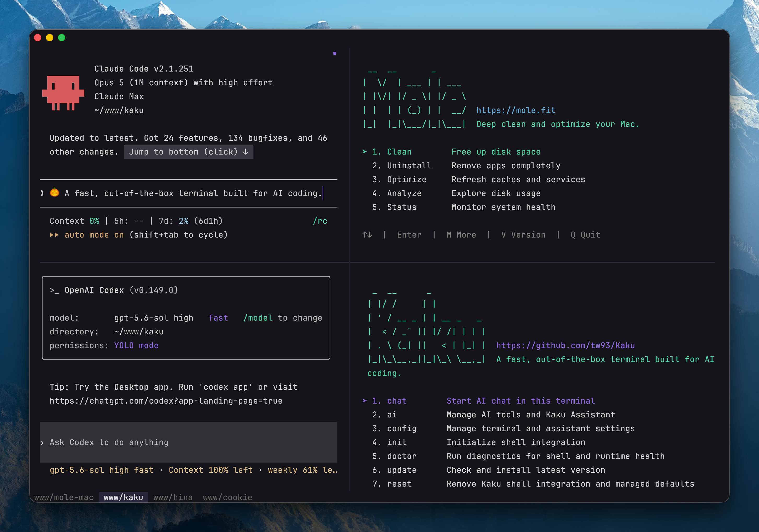Switch to the www/hina tab
This screenshot has width=759, height=532.
click(173, 497)
